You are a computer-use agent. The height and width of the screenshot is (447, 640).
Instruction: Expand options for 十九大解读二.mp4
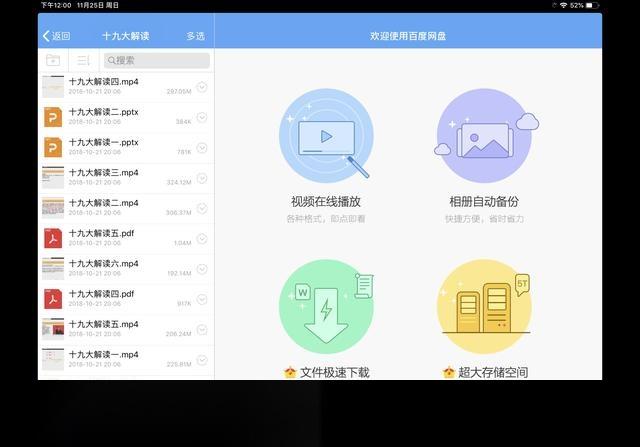(x=202, y=209)
